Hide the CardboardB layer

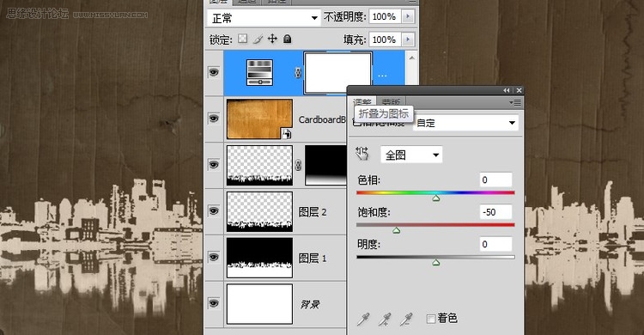tap(214, 119)
